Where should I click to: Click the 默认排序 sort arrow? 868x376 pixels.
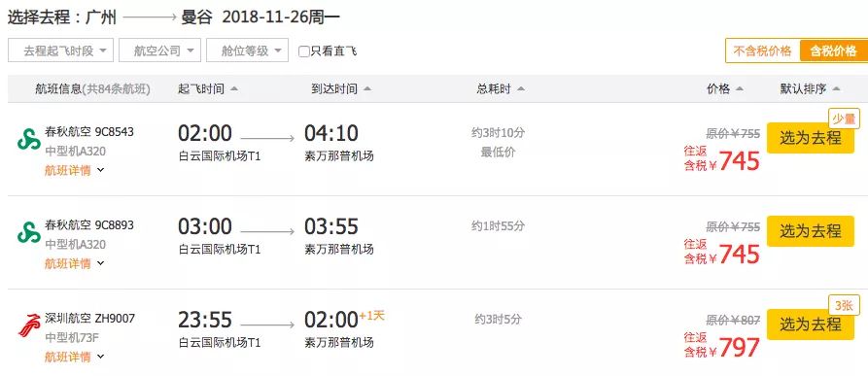point(836,89)
